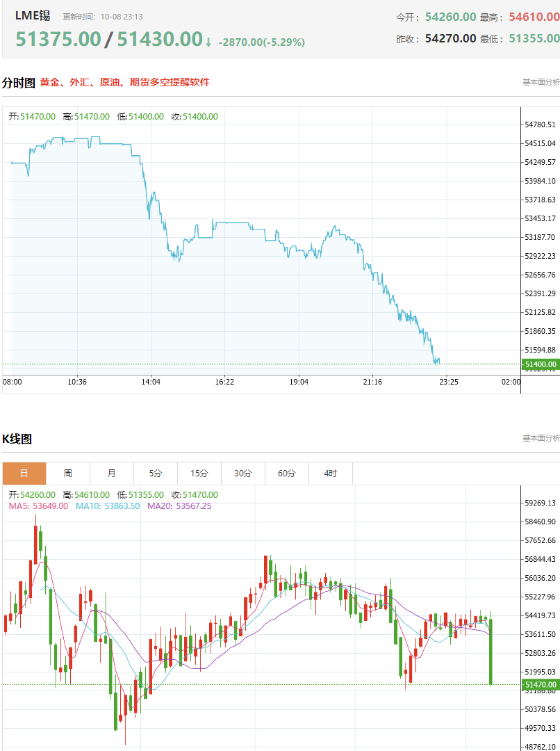Open the 5分 K-line tab
560x751 pixels.
coord(156,474)
